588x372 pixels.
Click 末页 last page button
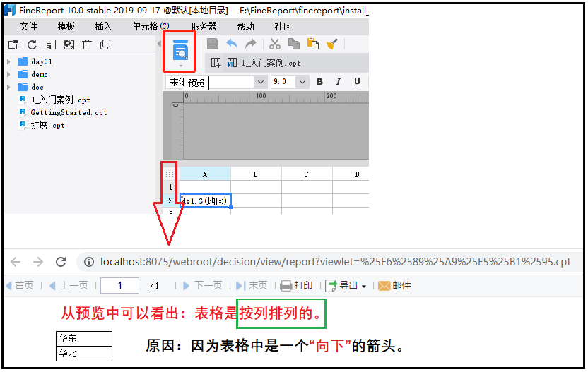(x=252, y=286)
